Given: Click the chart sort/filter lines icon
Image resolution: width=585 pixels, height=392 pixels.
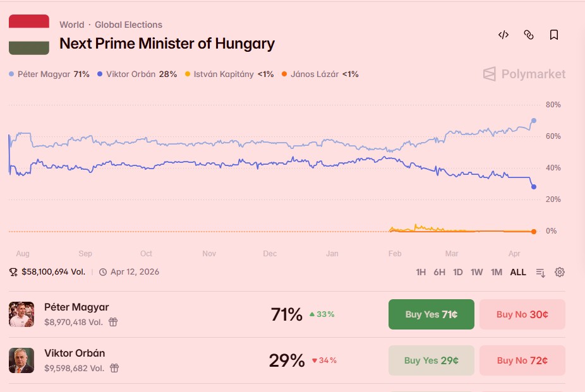Looking at the screenshot, I should tap(540, 272).
